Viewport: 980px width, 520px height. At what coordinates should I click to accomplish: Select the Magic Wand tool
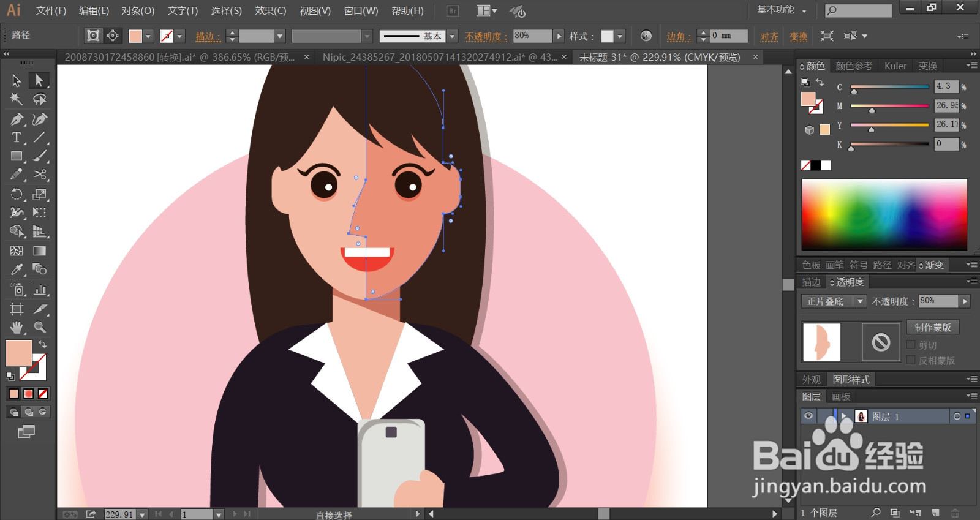pyautogui.click(x=17, y=99)
